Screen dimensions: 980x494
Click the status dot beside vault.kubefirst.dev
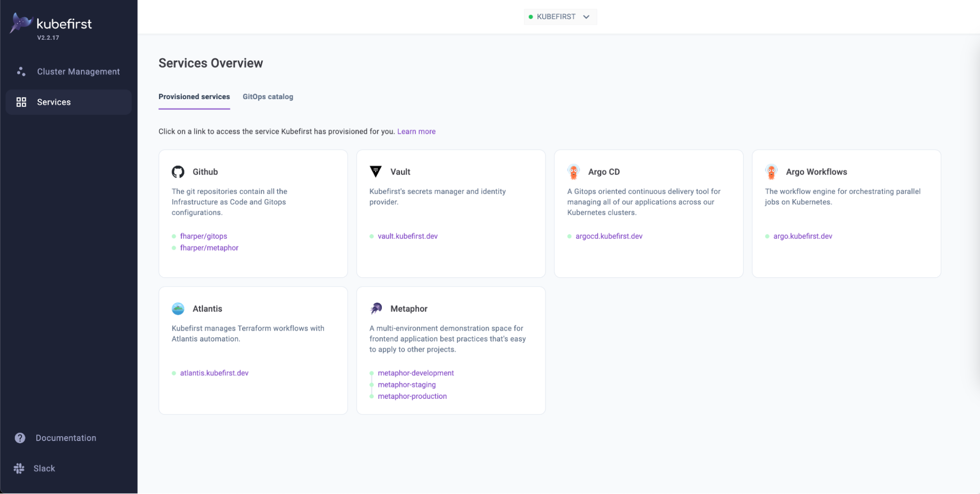pyautogui.click(x=372, y=236)
